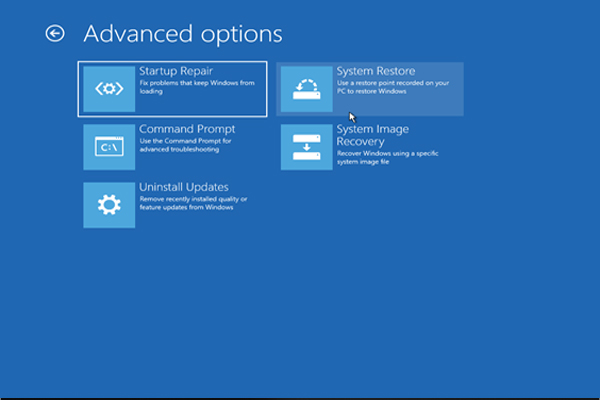Click the System Restore drive icon
The width and height of the screenshot is (600, 400).
coord(307,89)
